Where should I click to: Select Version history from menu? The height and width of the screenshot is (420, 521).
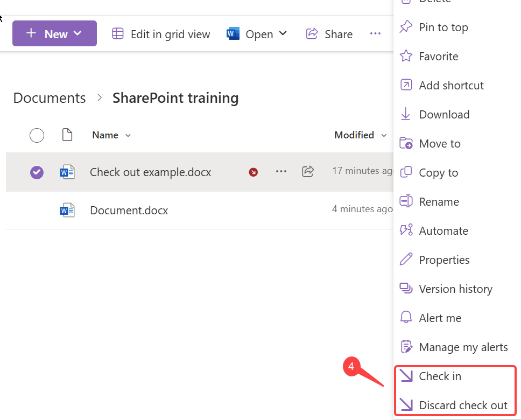pos(455,289)
